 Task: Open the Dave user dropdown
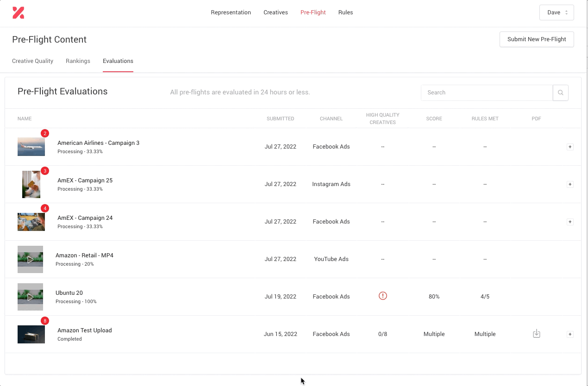pos(557,12)
